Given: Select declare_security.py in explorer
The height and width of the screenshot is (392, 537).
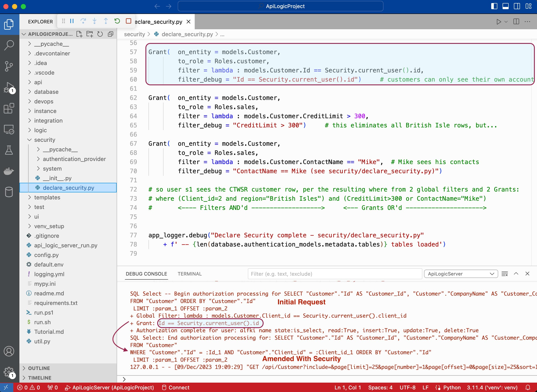Looking at the screenshot, I should (68, 188).
